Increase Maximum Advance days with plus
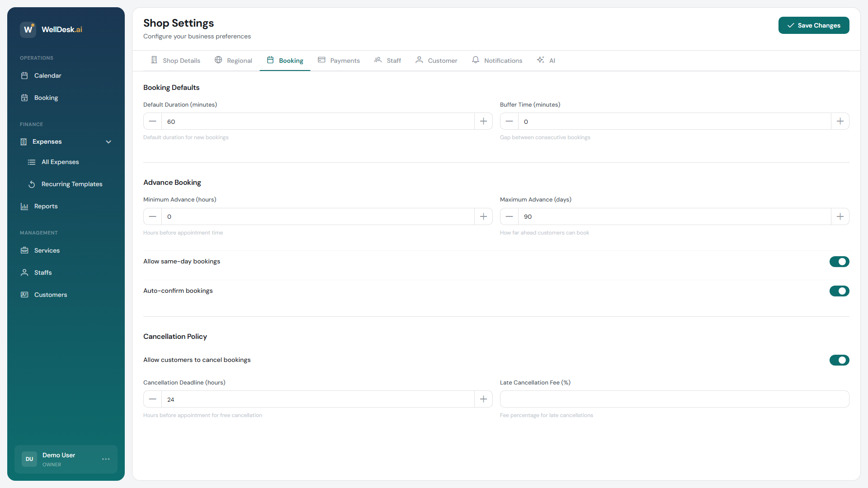This screenshot has width=868, height=488. 840,216
